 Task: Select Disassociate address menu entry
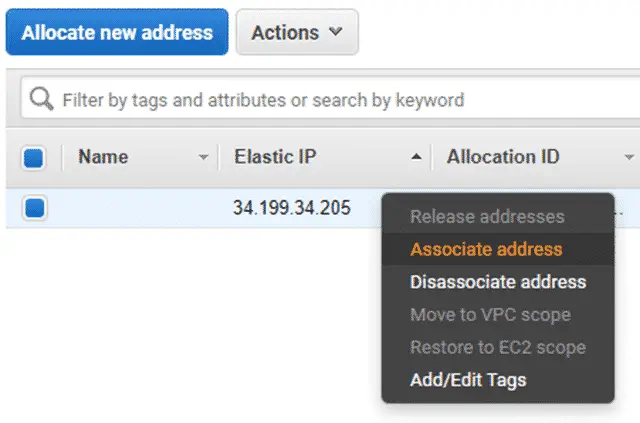point(498,282)
